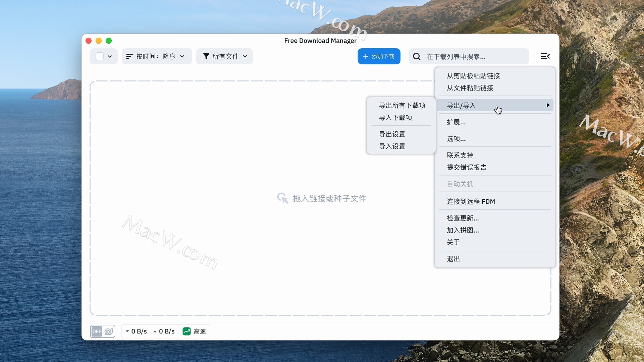Choose 检查更新... in the menu
Image resolution: width=644 pixels, height=362 pixels.
(x=463, y=218)
